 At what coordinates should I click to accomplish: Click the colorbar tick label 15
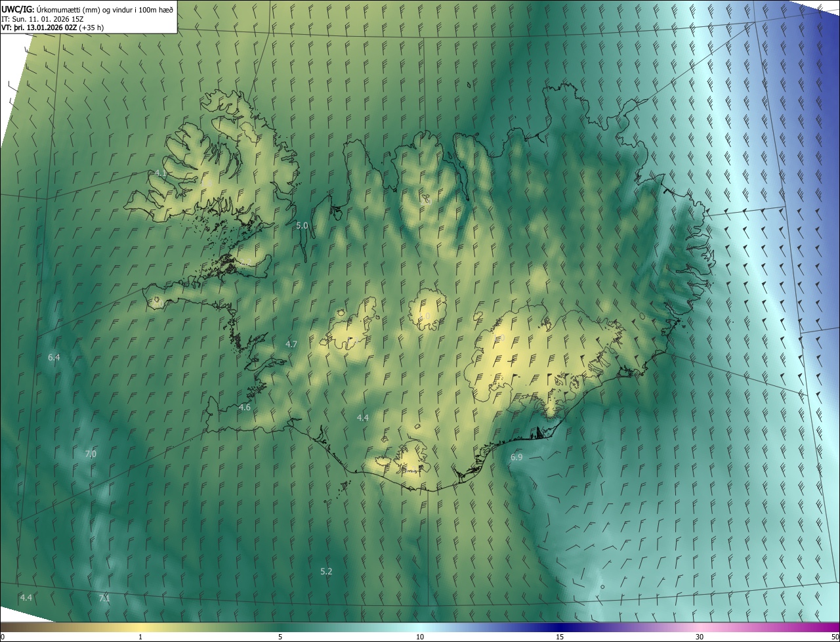coord(560,637)
